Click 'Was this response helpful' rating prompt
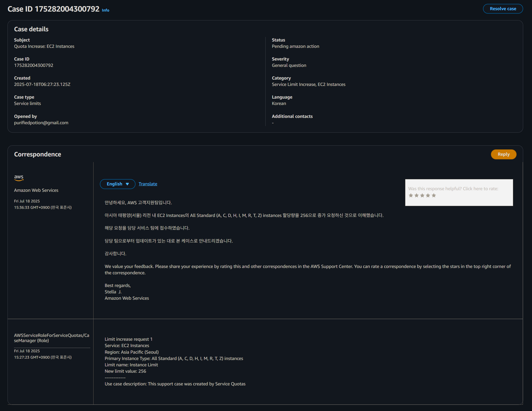Image resolution: width=532 pixels, height=411 pixels. pos(453,189)
